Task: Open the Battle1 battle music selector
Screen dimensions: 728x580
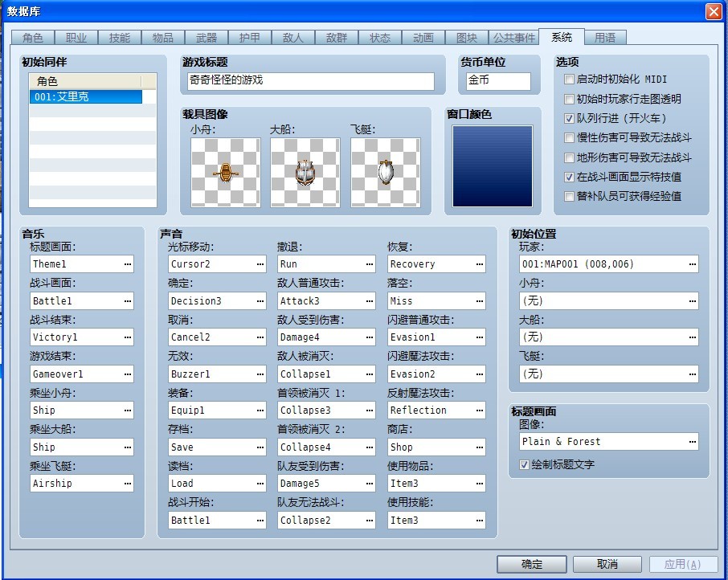Action: pos(82,300)
